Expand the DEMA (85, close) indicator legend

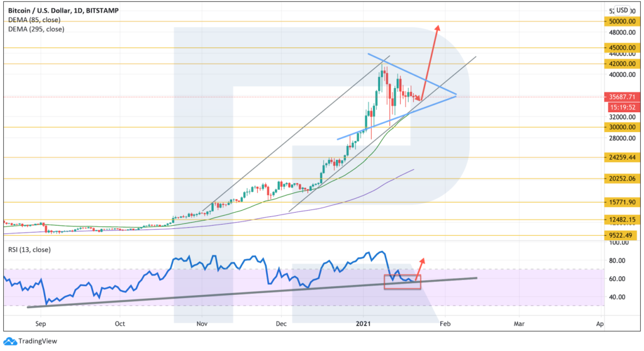click(35, 20)
